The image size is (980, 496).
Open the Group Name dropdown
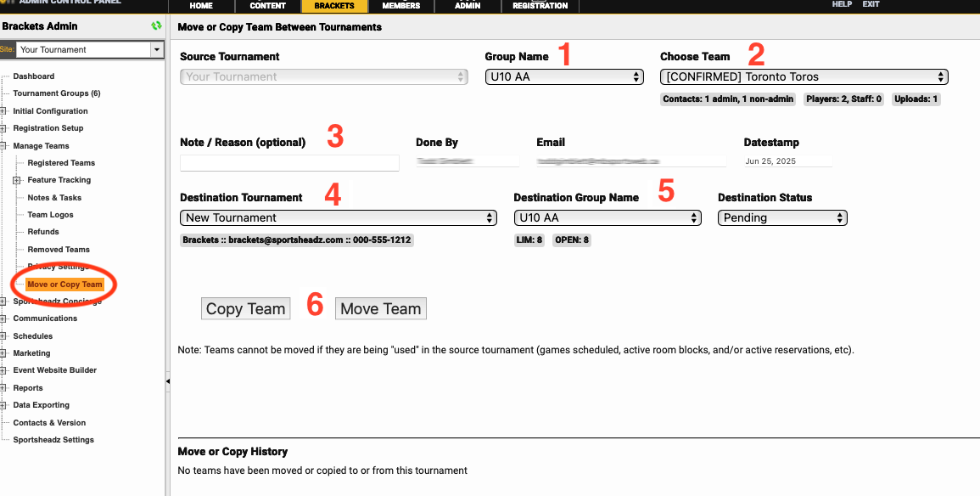tap(564, 77)
